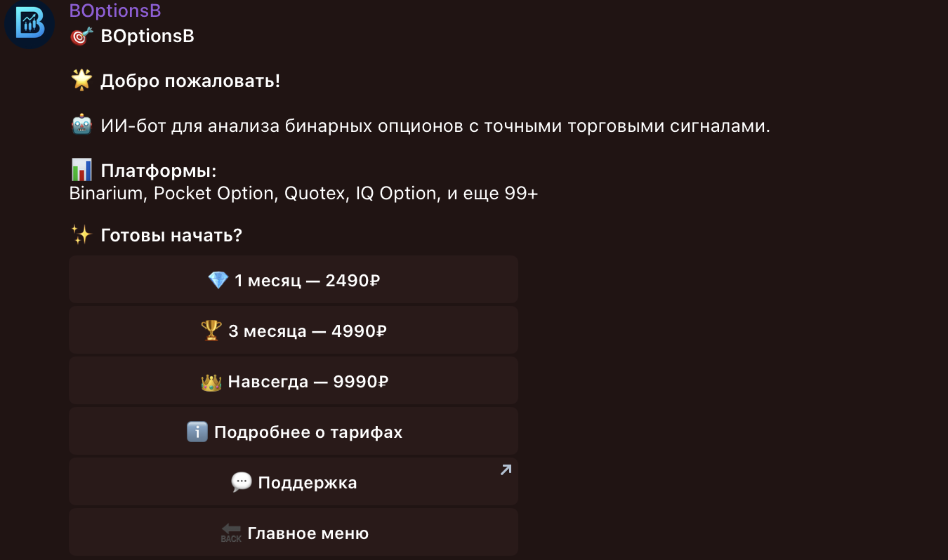The height and width of the screenshot is (560, 948).
Task: Click the info icon next to Подробнее о тарифах
Action: pyautogui.click(x=197, y=432)
